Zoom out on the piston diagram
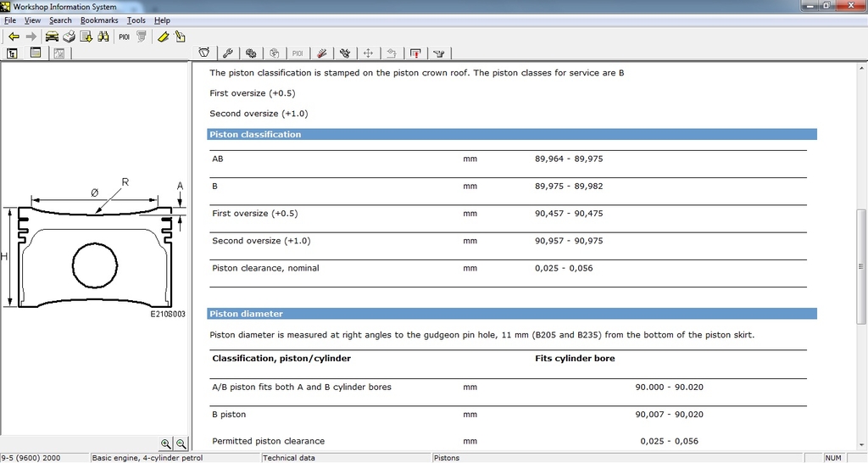Viewport: 868px width, 463px height. click(x=181, y=443)
